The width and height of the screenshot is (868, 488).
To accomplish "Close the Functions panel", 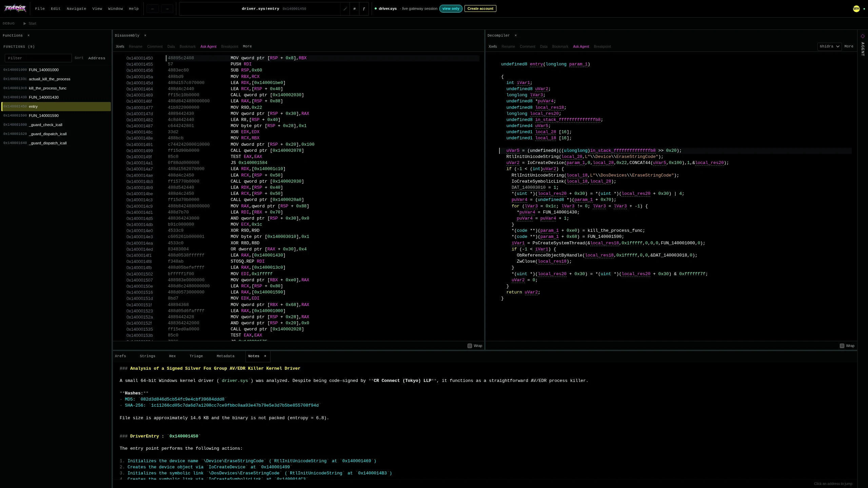I will click(28, 35).
